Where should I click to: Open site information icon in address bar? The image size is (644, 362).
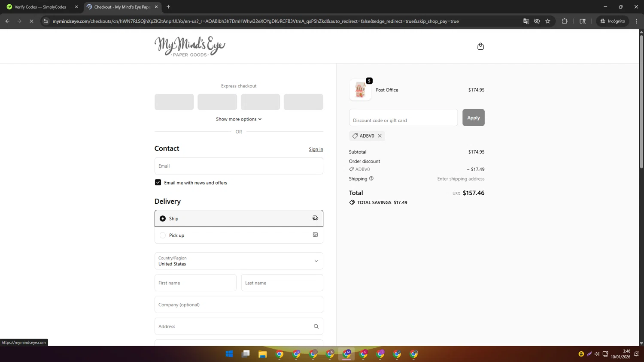coord(46,21)
